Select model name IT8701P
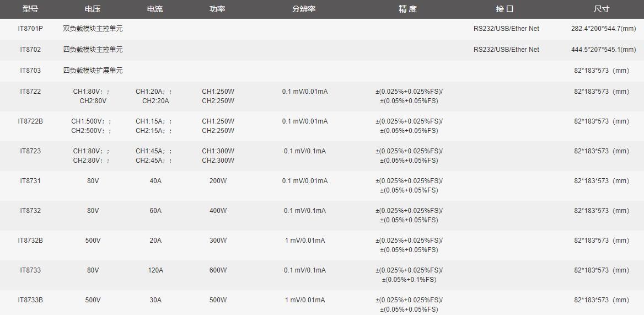The width and height of the screenshot is (644, 315). (x=30, y=29)
